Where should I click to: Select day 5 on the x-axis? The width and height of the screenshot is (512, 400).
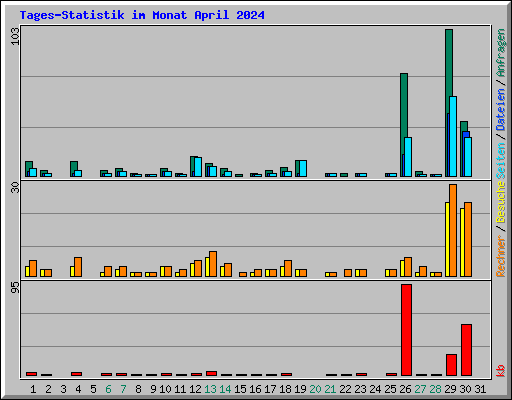pyautogui.click(x=93, y=389)
